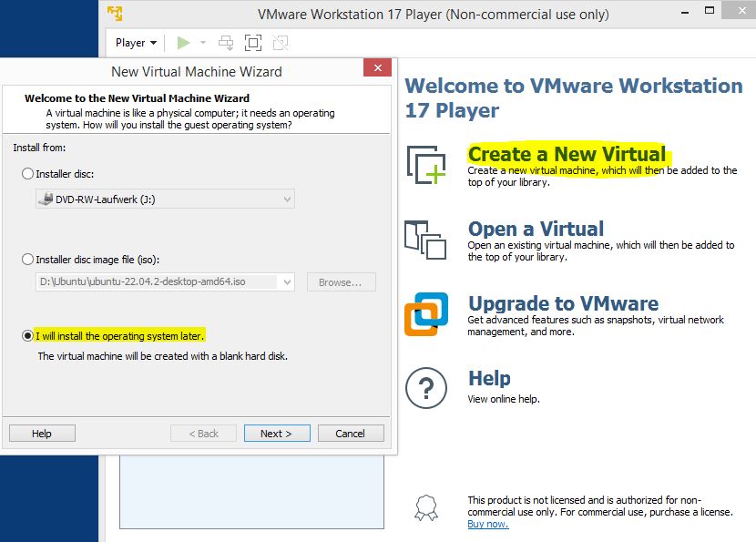The image size is (756, 542).
Task: Click the Help heading on welcome page
Action: pos(489,378)
